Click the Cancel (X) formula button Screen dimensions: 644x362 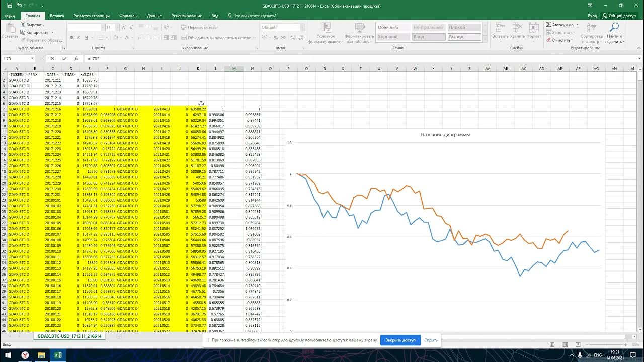pyautogui.click(x=52, y=59)
